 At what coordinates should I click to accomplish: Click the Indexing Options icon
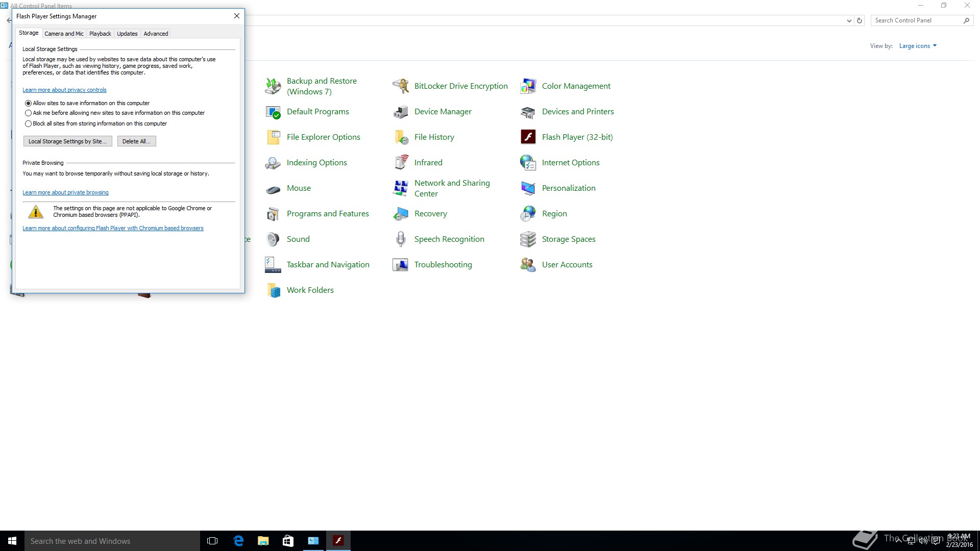[x=273, y=163]
